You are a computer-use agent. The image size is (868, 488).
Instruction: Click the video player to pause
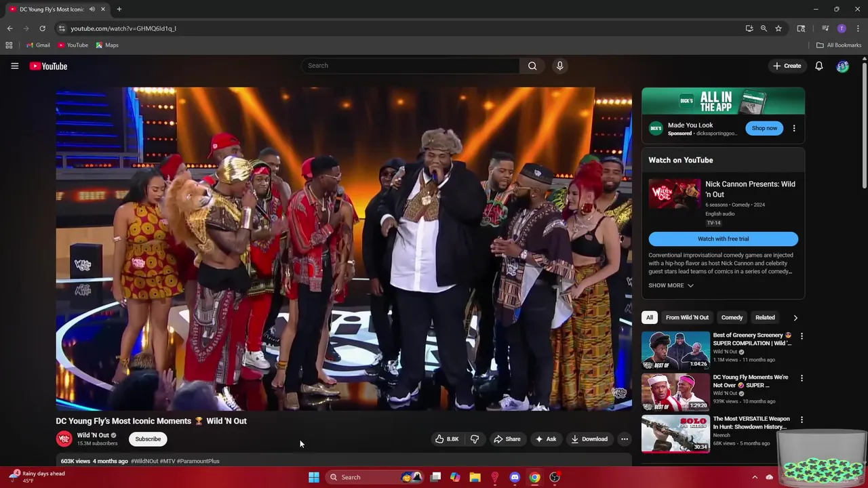pos(344,249)
